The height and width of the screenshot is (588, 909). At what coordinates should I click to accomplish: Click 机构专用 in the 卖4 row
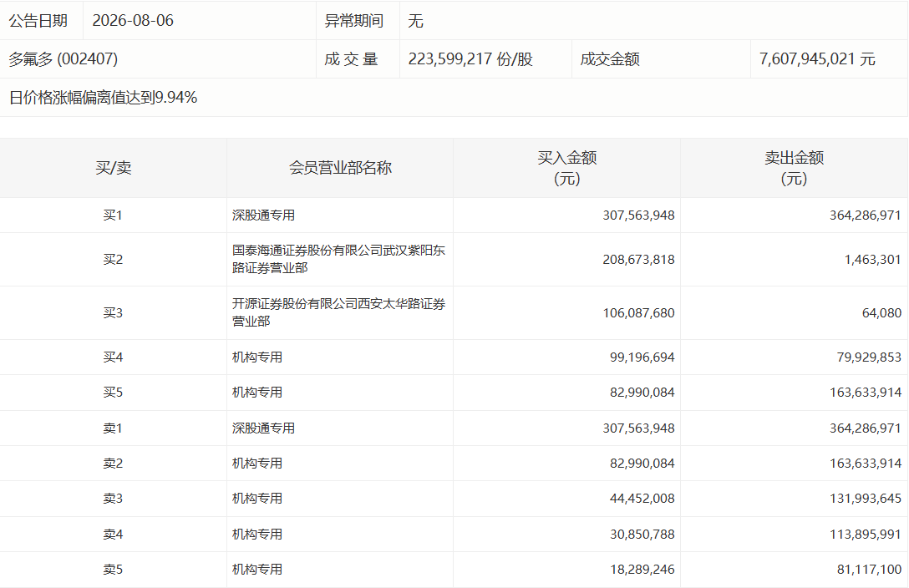(x=256, y=534)
